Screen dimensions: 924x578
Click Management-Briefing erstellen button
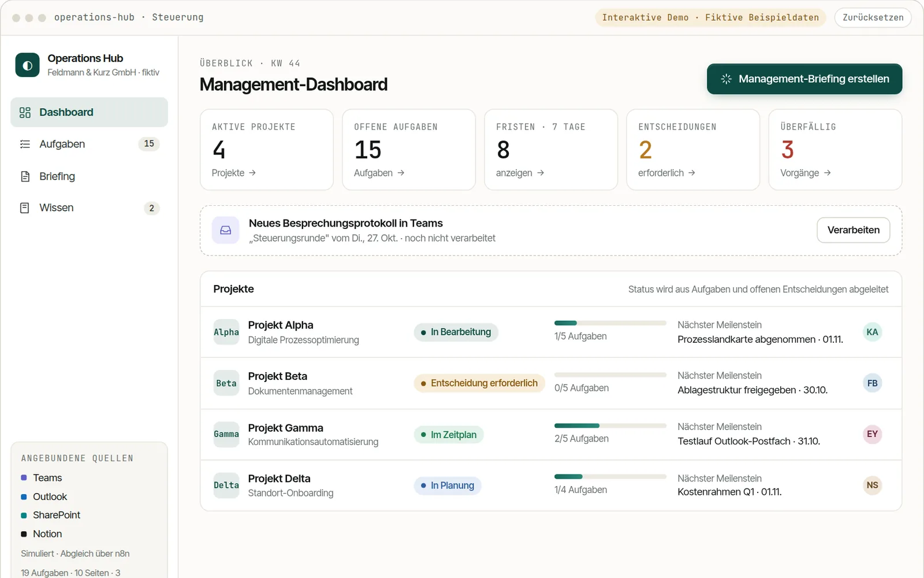click(x=804, y=79)
